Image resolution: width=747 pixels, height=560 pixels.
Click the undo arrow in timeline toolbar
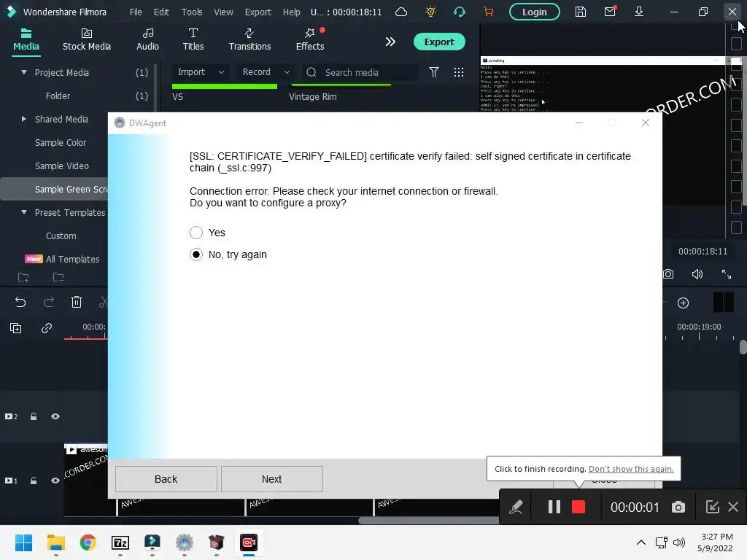(x=20, y=302)
